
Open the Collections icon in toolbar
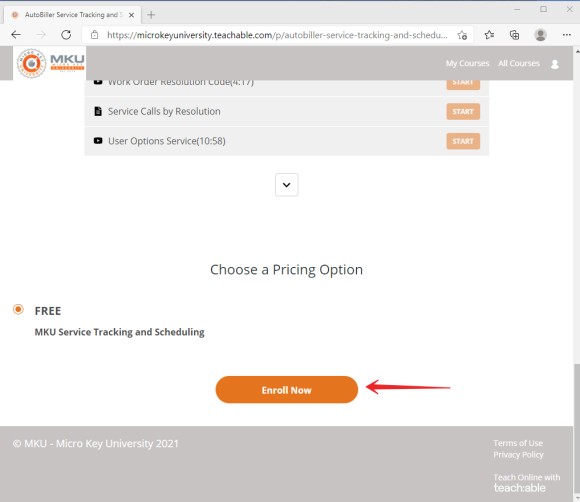pyautogui.click(x=515, y=35)
